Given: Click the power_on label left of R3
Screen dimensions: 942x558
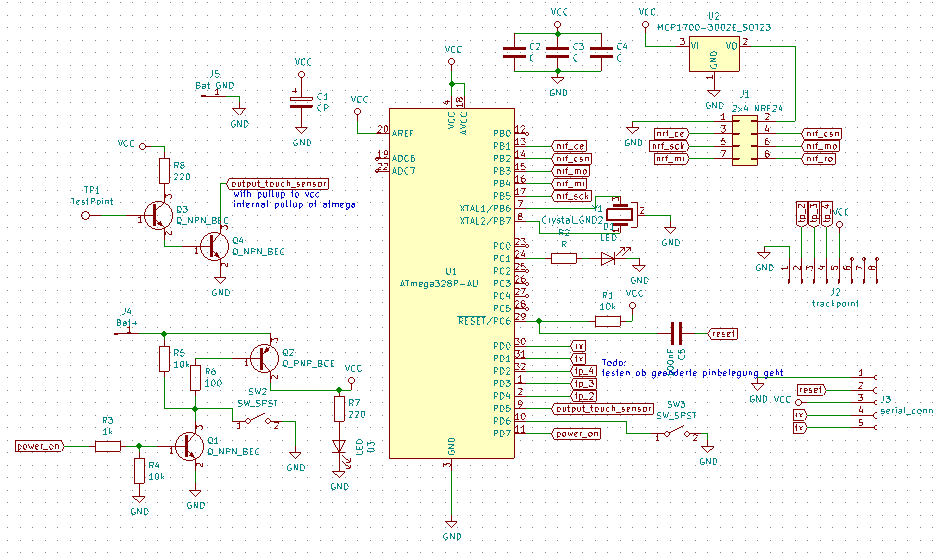Looking at the screenshot, I should [x=40, y=446].
